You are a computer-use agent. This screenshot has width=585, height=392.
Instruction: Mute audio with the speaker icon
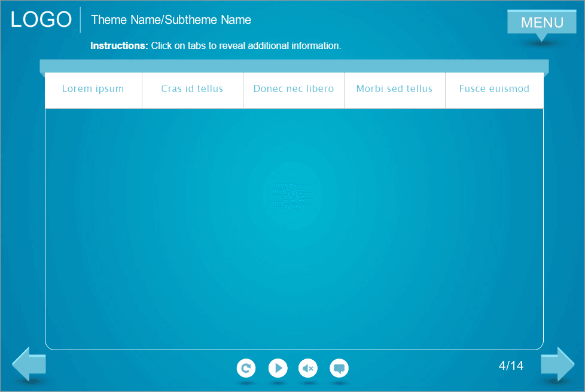[308, 368]
